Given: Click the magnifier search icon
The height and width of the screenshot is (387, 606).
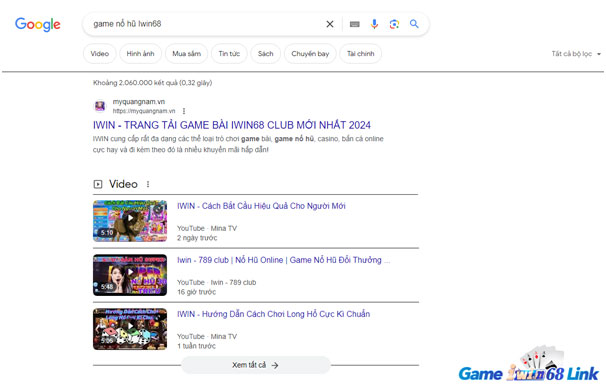Looking at the screenshot, I should click(x=414, y=24).
